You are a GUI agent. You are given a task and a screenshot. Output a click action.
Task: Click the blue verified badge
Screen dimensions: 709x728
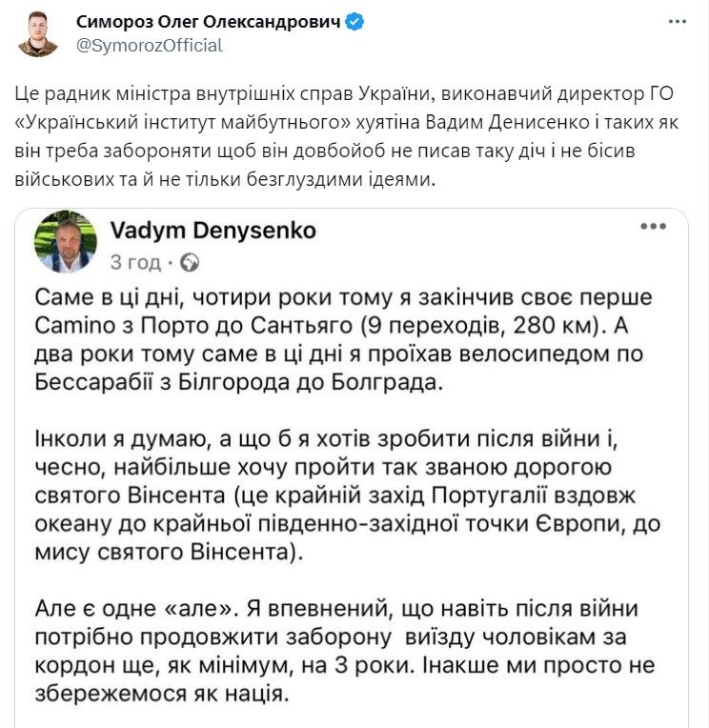coord(354,22)
